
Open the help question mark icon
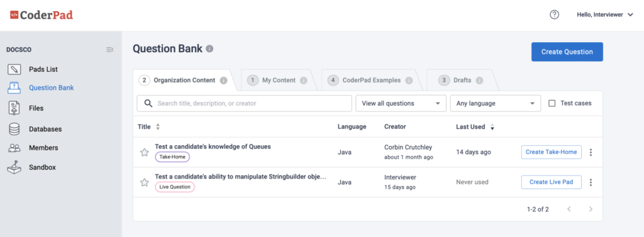coord(555,15)
